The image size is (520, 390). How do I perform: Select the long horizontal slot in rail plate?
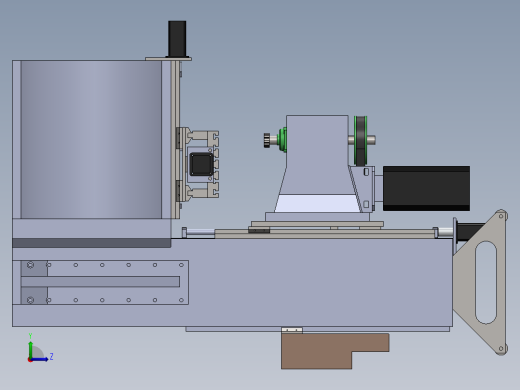point(100,282)
